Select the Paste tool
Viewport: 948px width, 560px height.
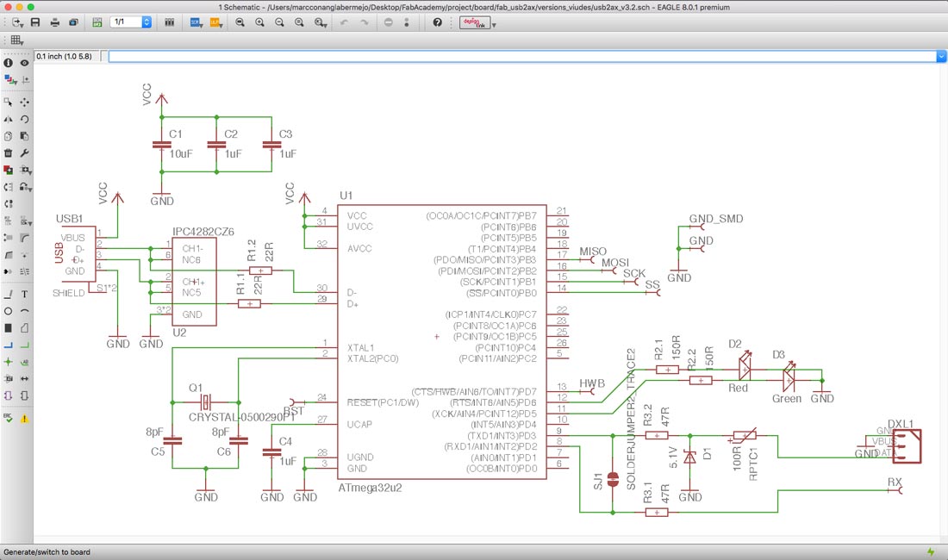[x=25, y=136]
